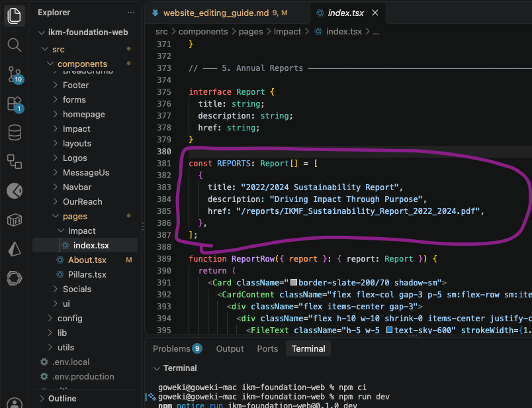
Task: Open the database view icon in activity bar
Action: (x=15, y=132)
